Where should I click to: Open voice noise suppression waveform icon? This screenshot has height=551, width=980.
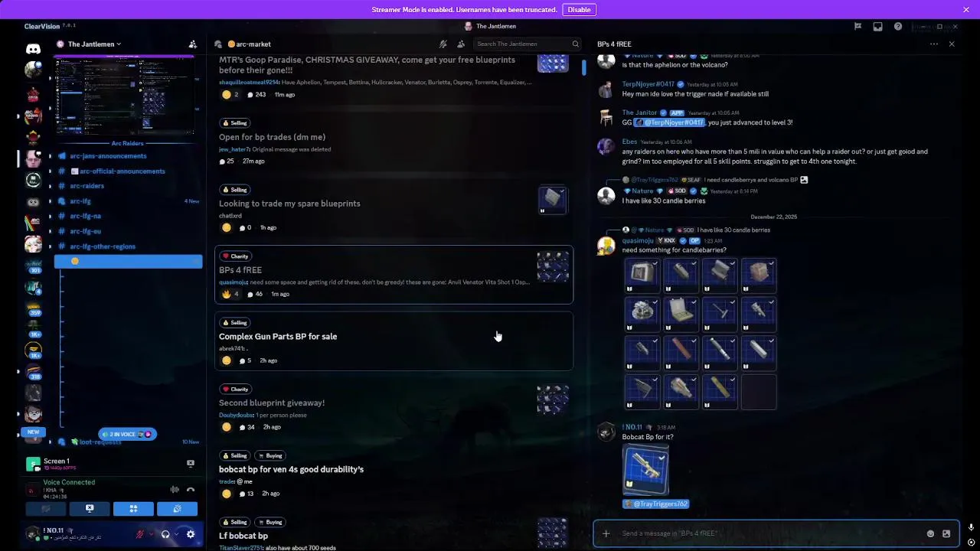pos(175,490)
